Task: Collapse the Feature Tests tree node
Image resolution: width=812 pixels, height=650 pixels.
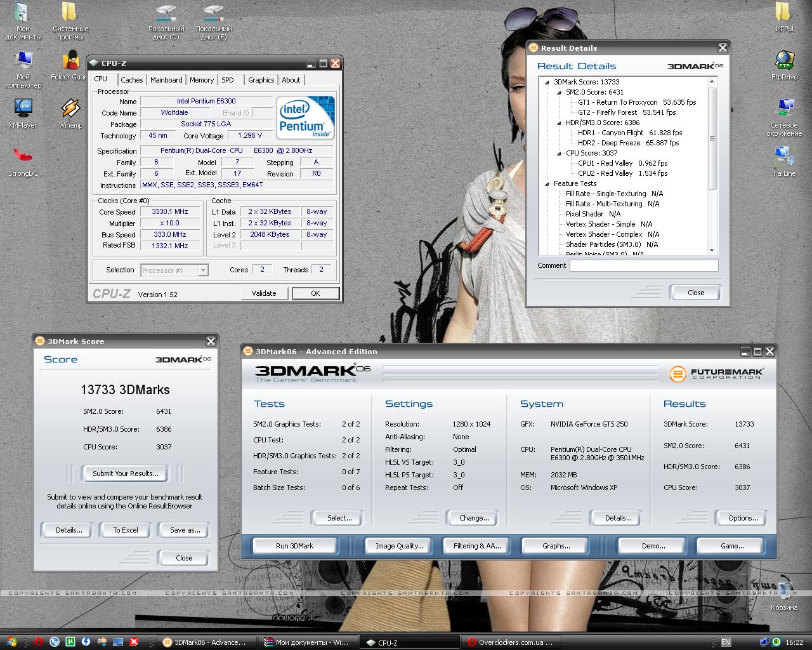Action: pos(547,183)
